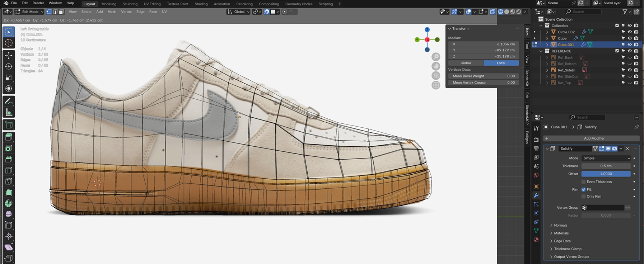This screenshot has width=644, height=264.
Task: Select the Move tool in left toolbar
Action: click(9, 55)
